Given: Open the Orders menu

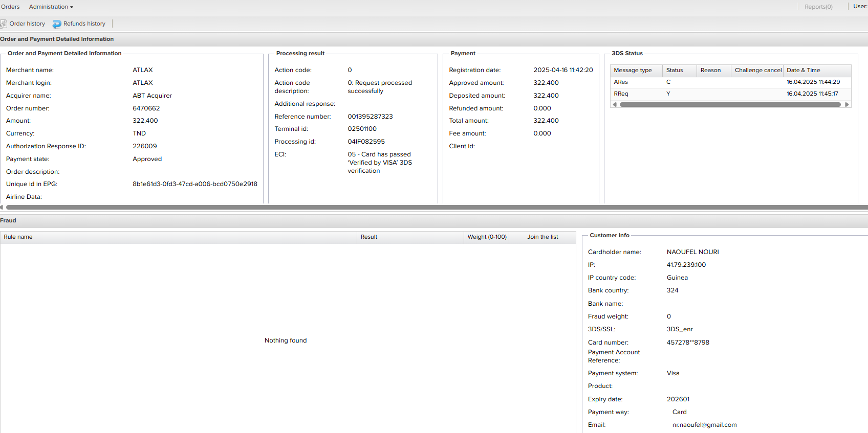Looking at the screenshot, I should [10, 7].
